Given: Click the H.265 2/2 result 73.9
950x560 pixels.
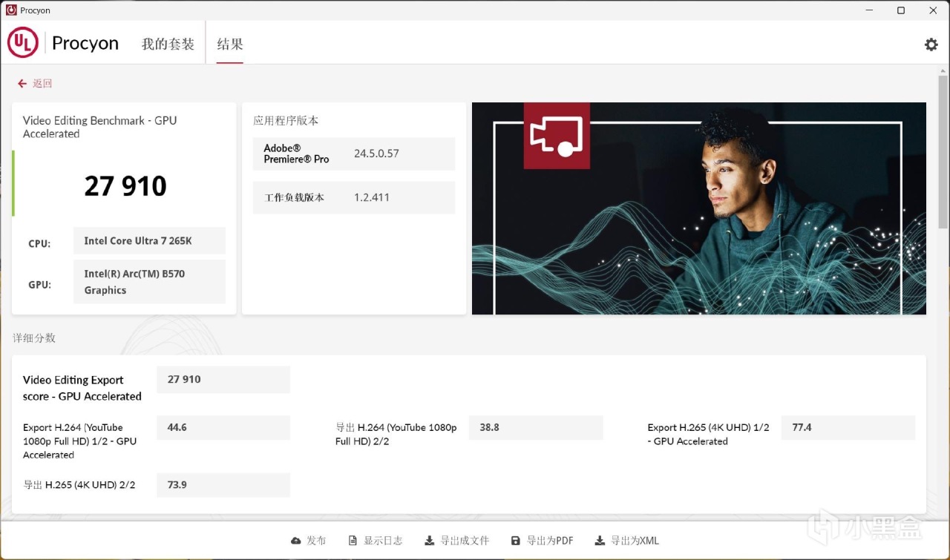Looking at the screenshot, I should click(x=223, y=484).
